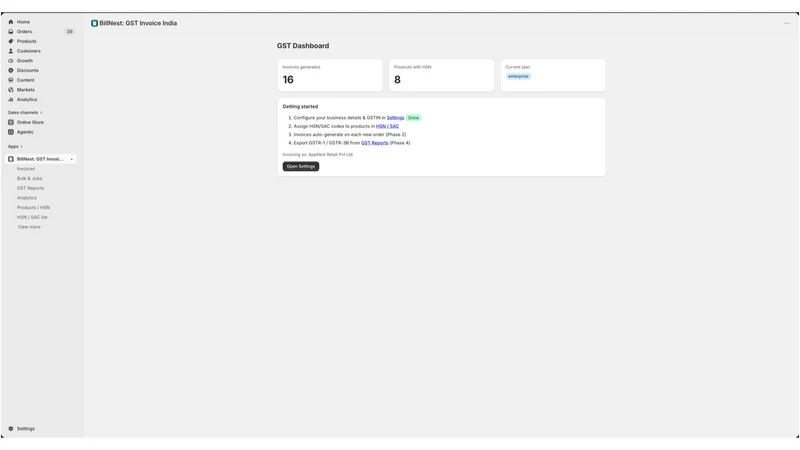Click the green Done badge
The width and height of the screenshot is (800, 450).
click(413, 118)
